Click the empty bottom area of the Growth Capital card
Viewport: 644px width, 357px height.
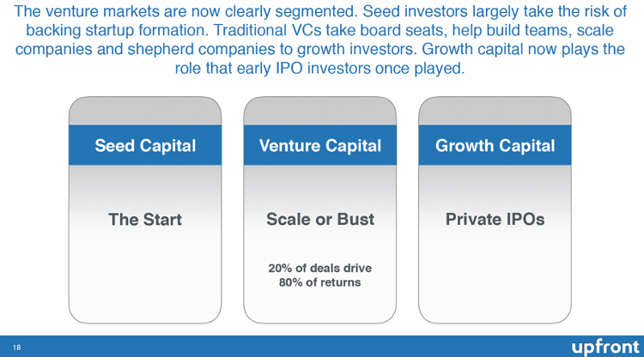[495, 279]
